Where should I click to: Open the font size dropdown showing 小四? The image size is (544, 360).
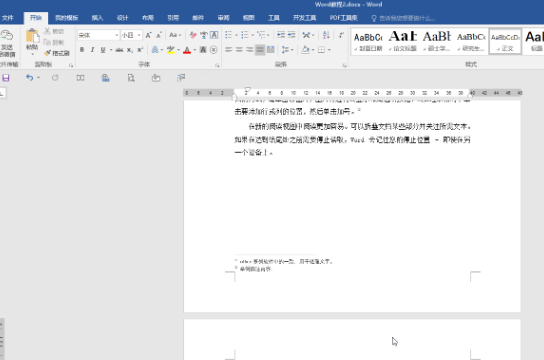(x=139, y=35)
